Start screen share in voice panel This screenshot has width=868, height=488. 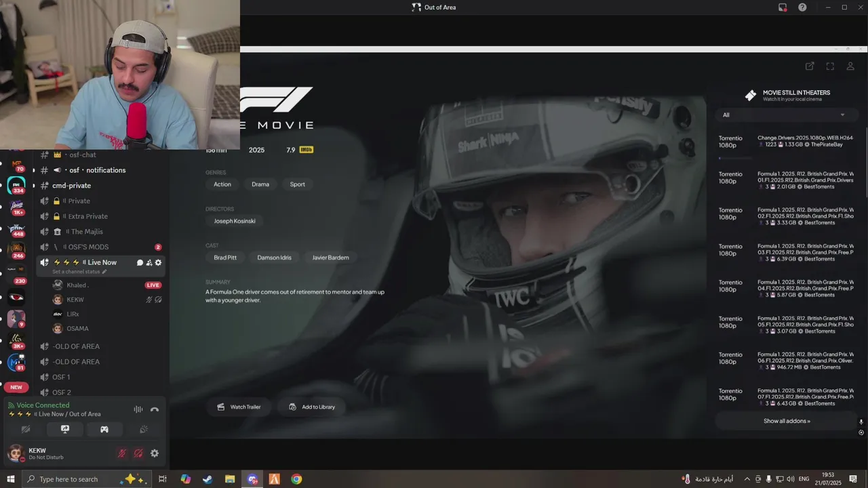point(65,429)
